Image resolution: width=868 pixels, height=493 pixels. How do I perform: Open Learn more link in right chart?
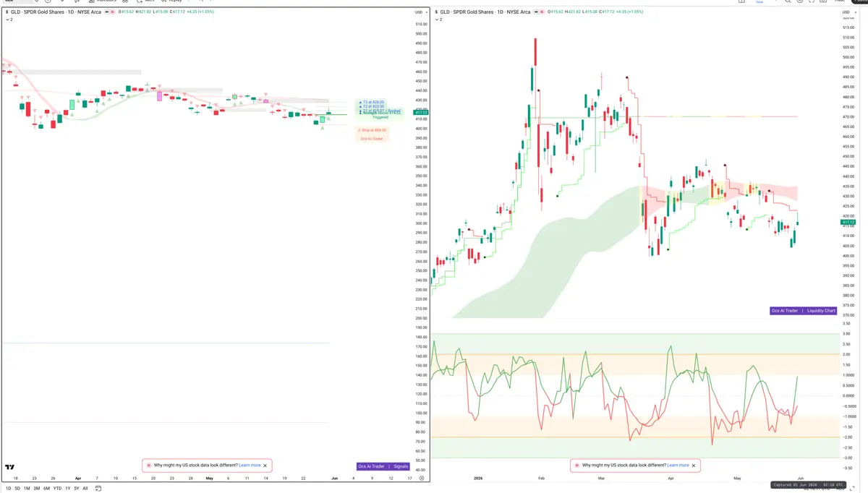coord(678,466)
